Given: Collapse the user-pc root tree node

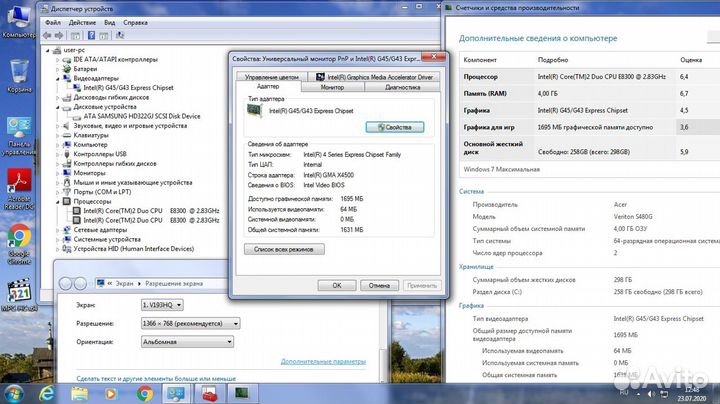Looking at the screenshot, I should click(48, 50).
